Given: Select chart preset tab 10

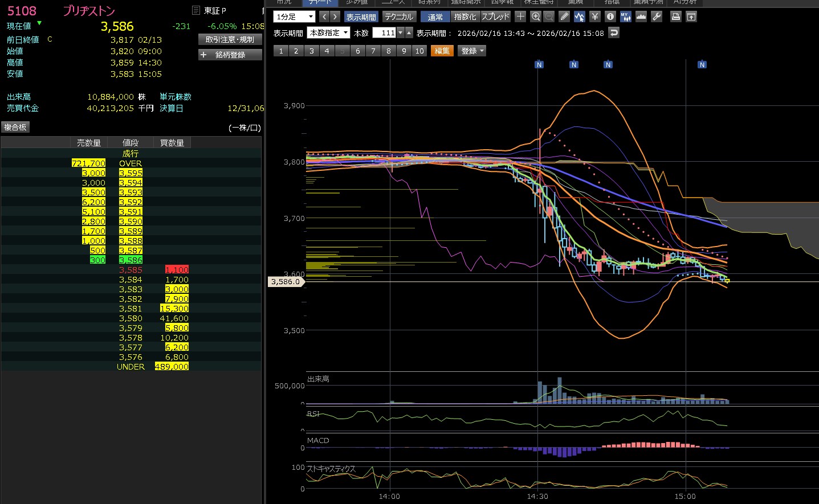Looking at the screenshot, I should [419, 51].
